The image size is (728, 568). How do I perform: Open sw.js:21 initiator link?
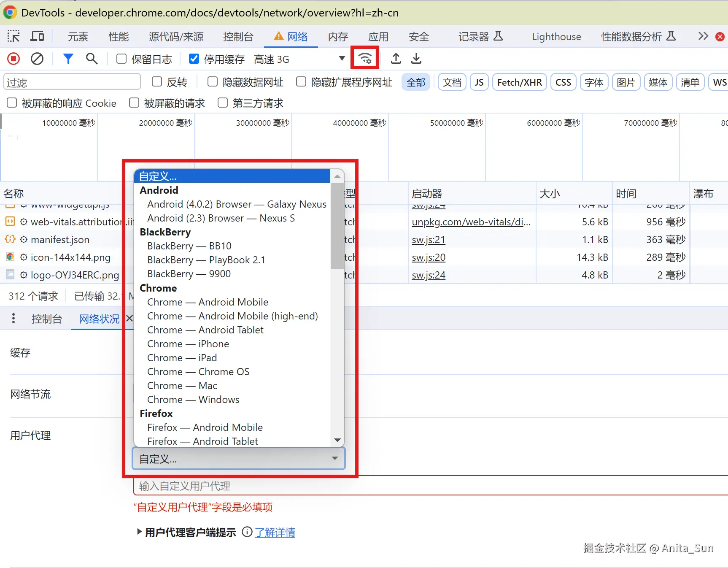(429, 239)
